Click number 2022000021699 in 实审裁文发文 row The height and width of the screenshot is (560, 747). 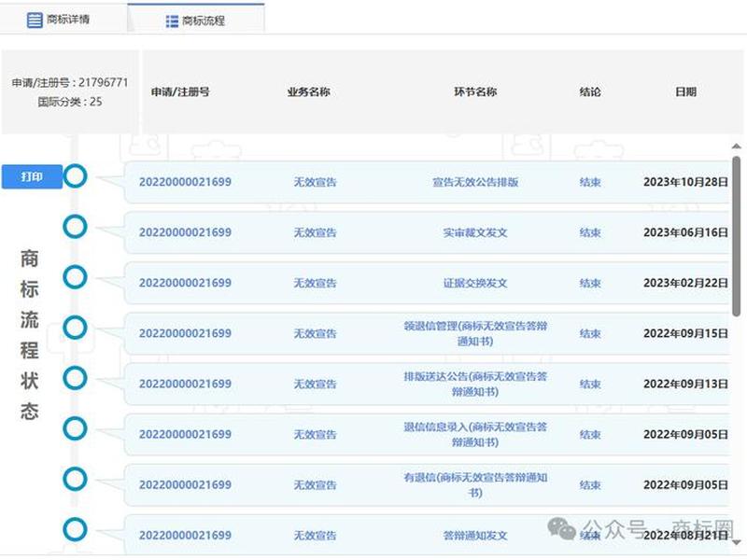click(185, 232)
